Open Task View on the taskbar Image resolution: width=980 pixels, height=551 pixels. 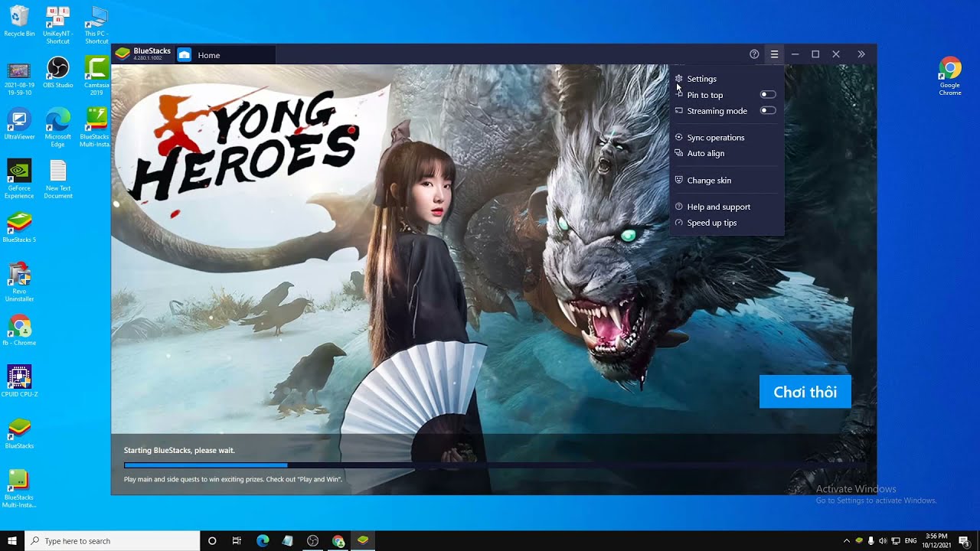click(x=237, y=541)
